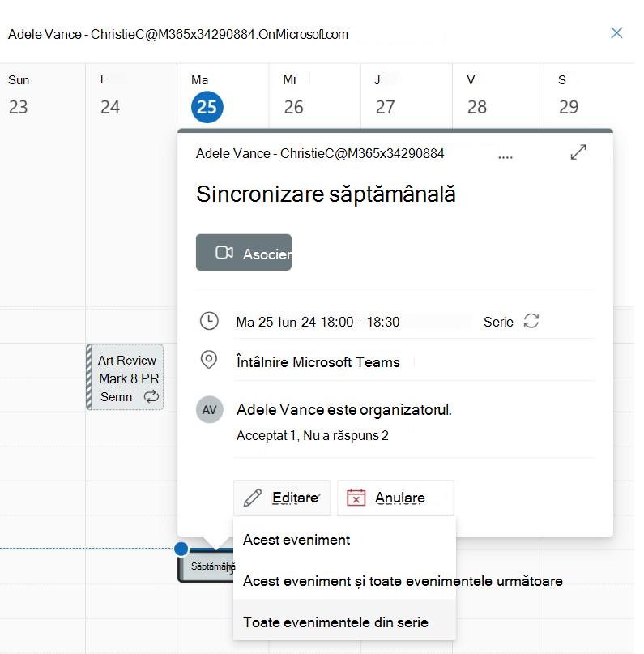
Task: Choose 'Acest eveniment' from the edit menu
Action: coord(344,540)
